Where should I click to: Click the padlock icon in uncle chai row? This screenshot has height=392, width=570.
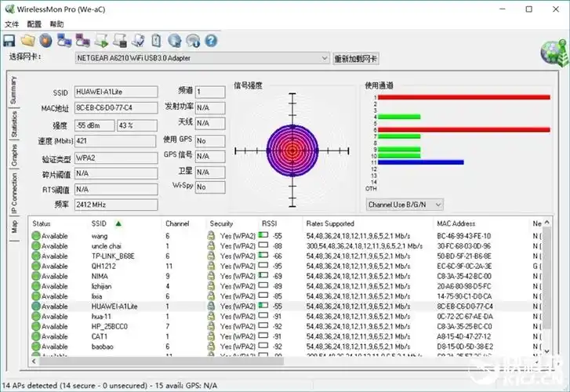(x=211, y=246)
